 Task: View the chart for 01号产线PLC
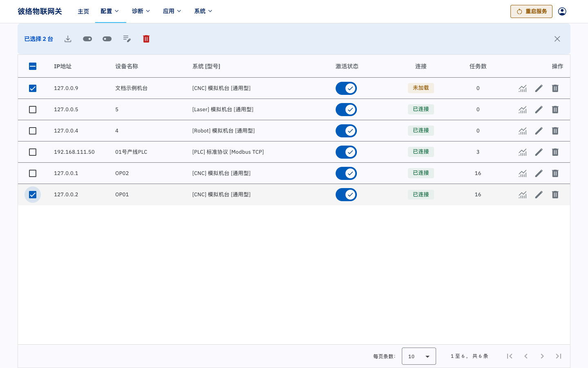click(523, 152)
